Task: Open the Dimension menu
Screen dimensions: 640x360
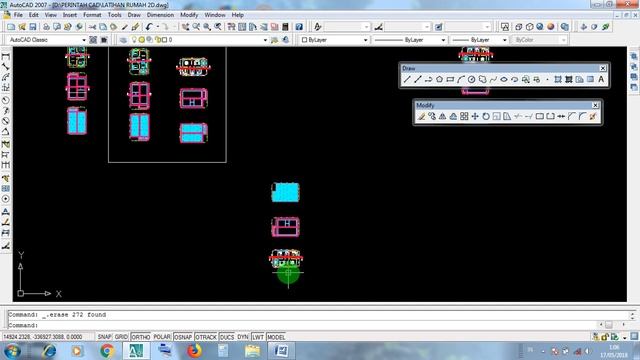Action: pos(160,15)
